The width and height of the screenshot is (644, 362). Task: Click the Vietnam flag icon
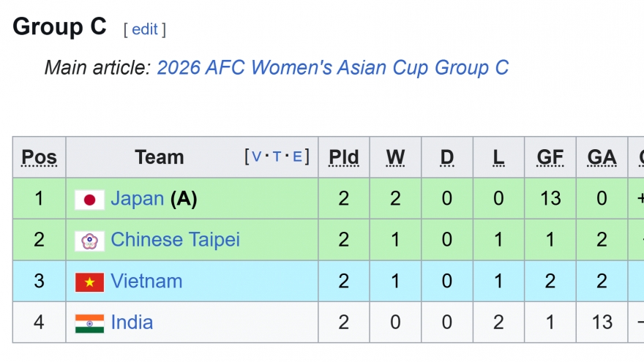(x=89, y=282)
